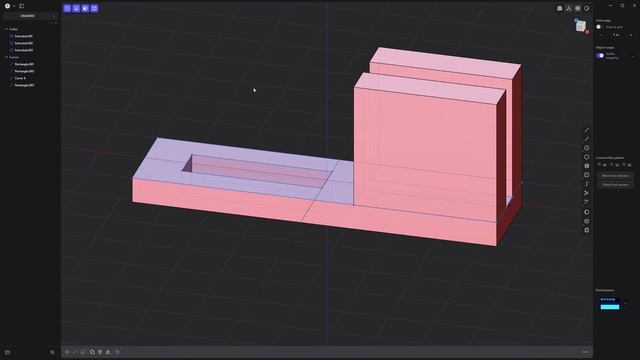Collapse the Solids tree group
640x360 pixels.
(7, 29)
